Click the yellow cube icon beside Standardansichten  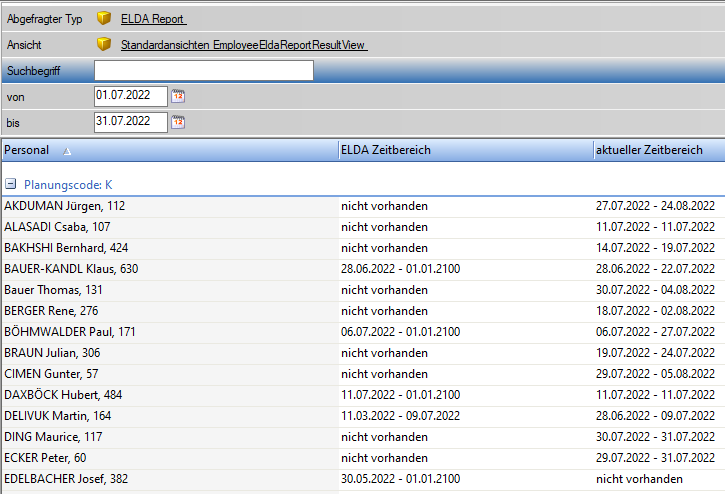(x=104, y=45)
